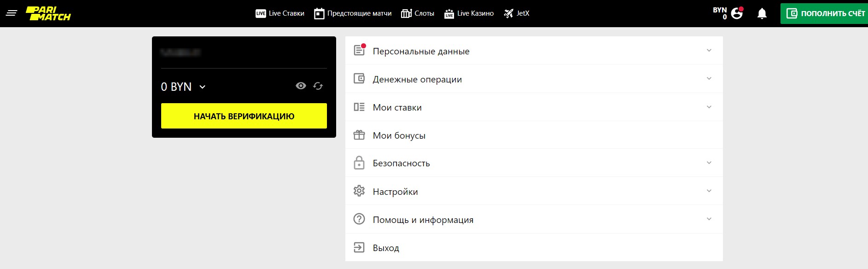Screen dimensions: 868x269
Task: Expand Денежные операции with its chevron
Action: point(709,78)
